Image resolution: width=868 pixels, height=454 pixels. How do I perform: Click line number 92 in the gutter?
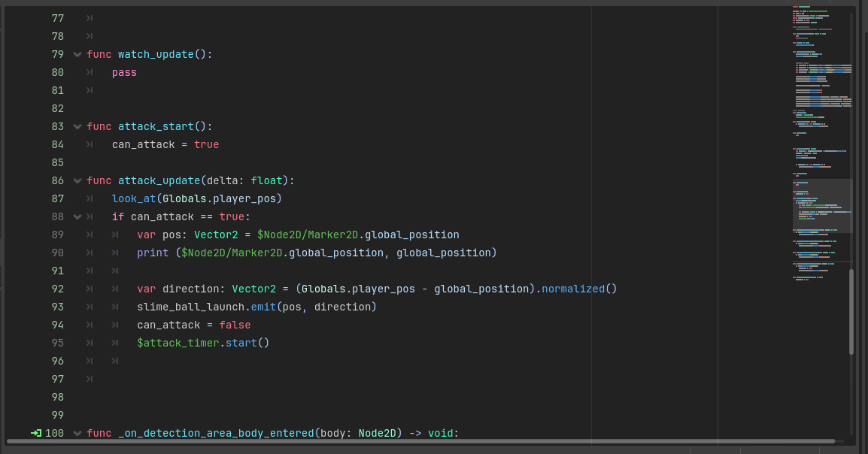point(58,289)
